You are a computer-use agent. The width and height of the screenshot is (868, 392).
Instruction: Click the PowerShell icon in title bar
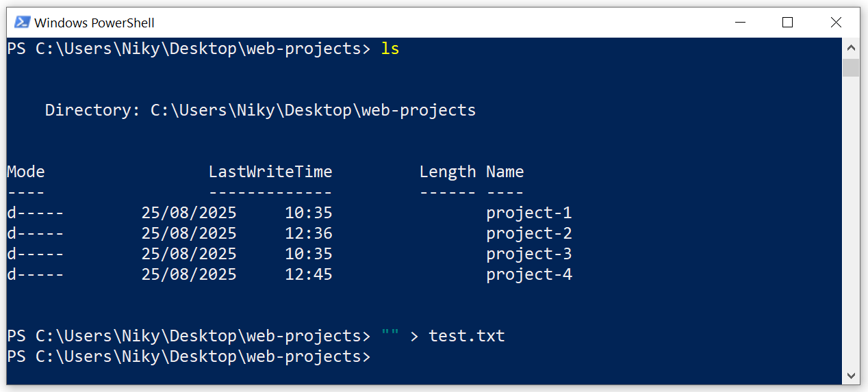[22, 23]
